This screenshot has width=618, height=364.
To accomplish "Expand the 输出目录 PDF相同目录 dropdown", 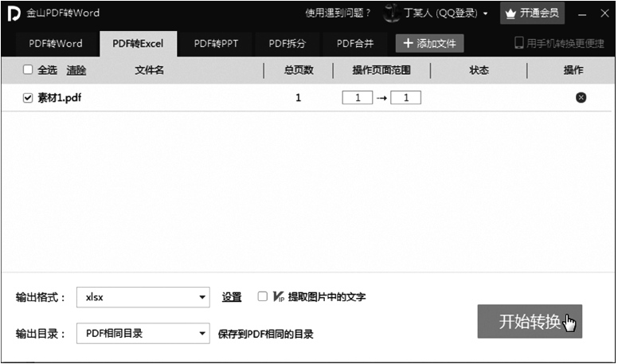I will pos(202,334).
